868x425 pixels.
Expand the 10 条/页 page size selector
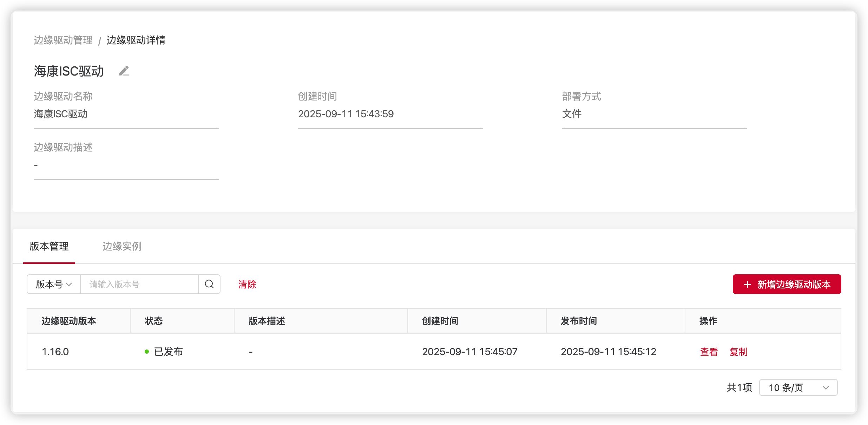pos(798,387)
